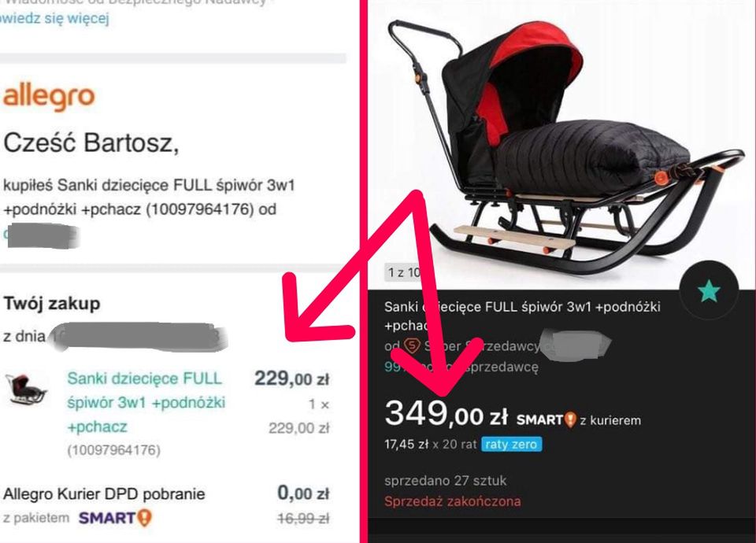Click the Super Sprzedawcy badge icon
This screenshot has width=756, height=543.
click(412, 345)
